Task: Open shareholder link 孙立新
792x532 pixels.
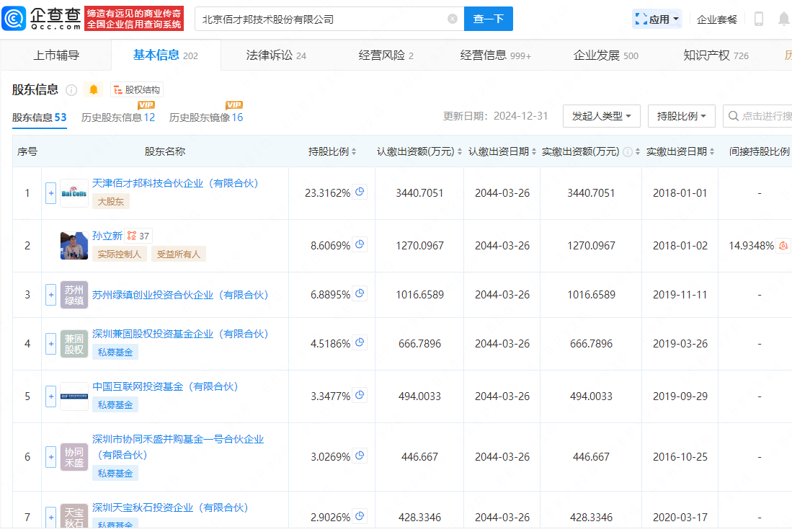Action: 107,236
